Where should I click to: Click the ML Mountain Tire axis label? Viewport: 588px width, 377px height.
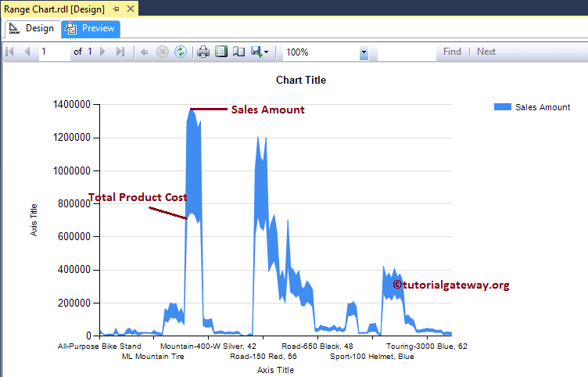coord(153,357)
